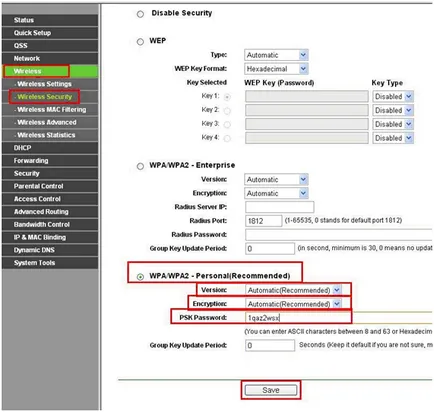Open the WEP Type dropdown
Viewport: 434px width, 412px height.
coord(276,55)
